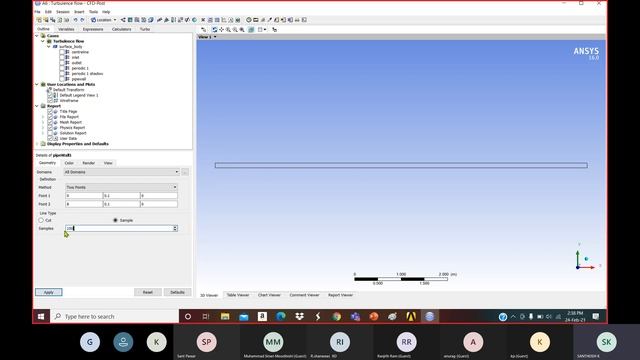The width and height of the screenshot is (640, 360).
Task: Expand Display Properties and Defaults node
Action: [37, 144]
